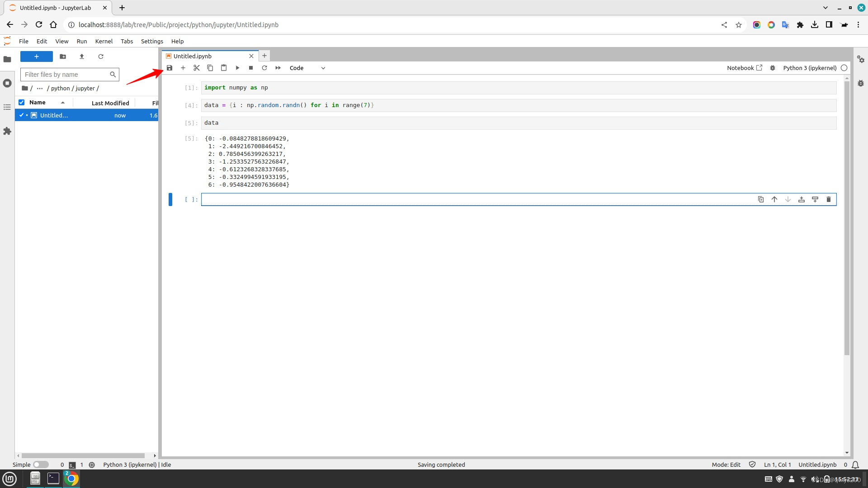Navigate to python folder in breadcrumb
Viewport: 868px width, 488px height.
tap(61, 88)
